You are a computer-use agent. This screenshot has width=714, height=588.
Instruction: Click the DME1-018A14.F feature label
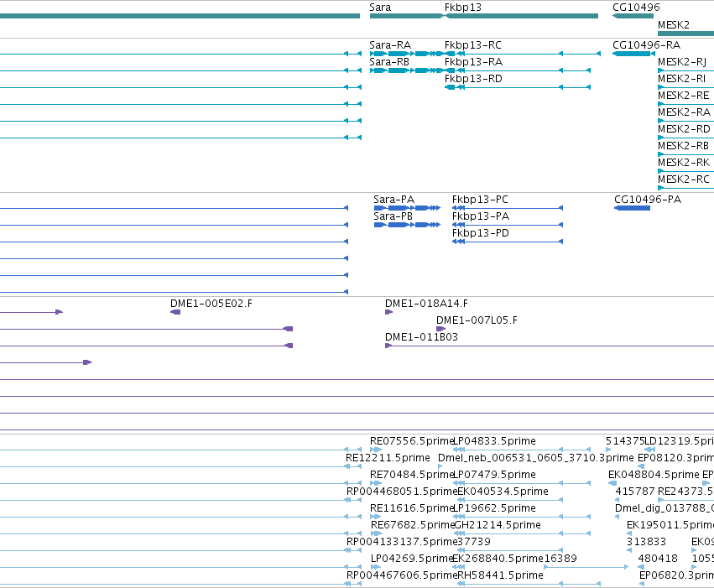point(426,304)
